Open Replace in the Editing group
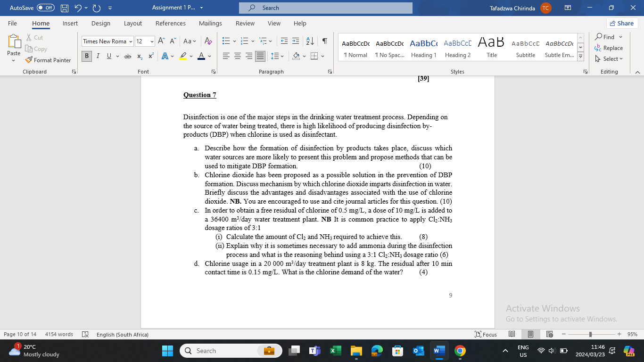The image size is (644, 362). (609, 48)
